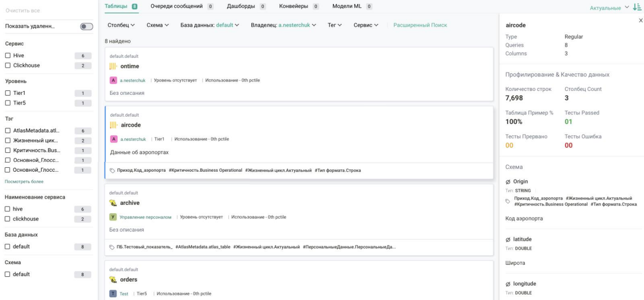This screenshot has width=644, height=300.
Task: Click the tag icon under Origin column
Action: [x=508, y=201]
